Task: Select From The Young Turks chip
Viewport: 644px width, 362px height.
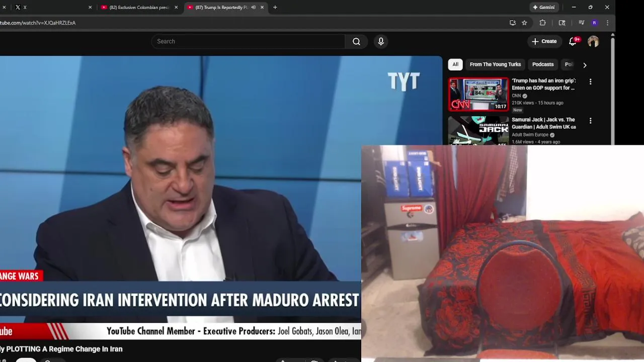Action: [495, 64]
